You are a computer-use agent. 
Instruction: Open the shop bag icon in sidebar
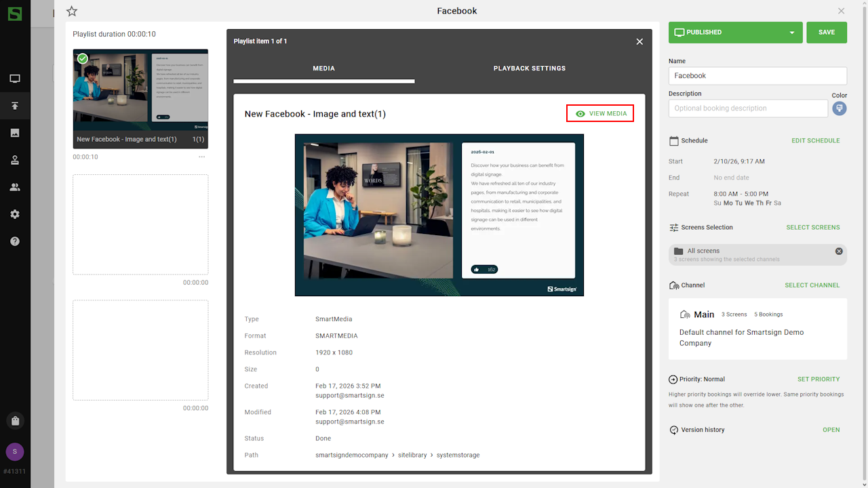click(x=15, y=420)
